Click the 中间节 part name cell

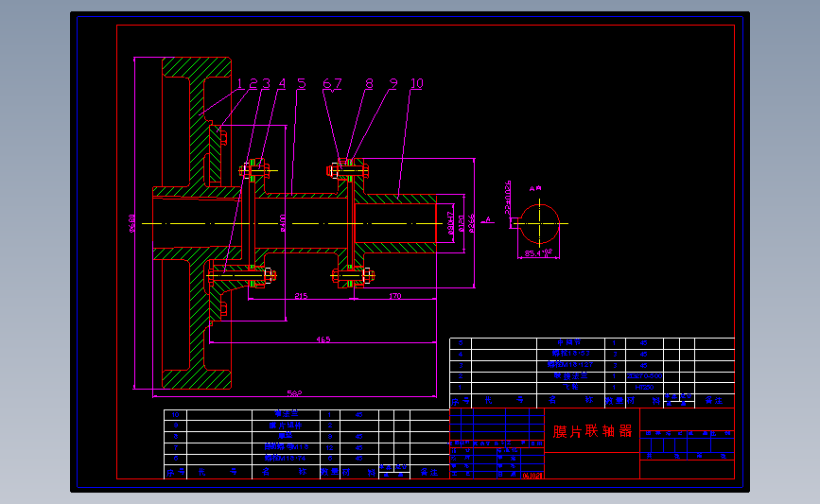click(x=569, y=342)
